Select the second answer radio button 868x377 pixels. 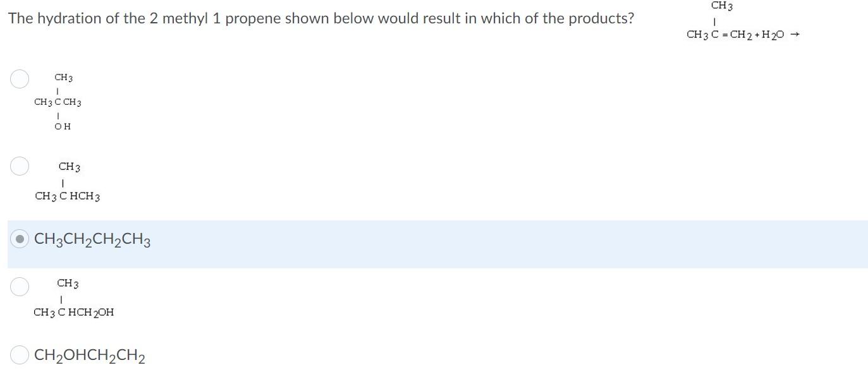pyautogui.click(x=19, y=165)
